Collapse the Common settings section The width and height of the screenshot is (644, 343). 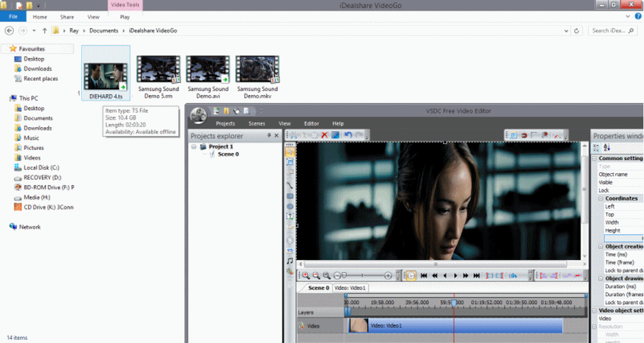594,158
